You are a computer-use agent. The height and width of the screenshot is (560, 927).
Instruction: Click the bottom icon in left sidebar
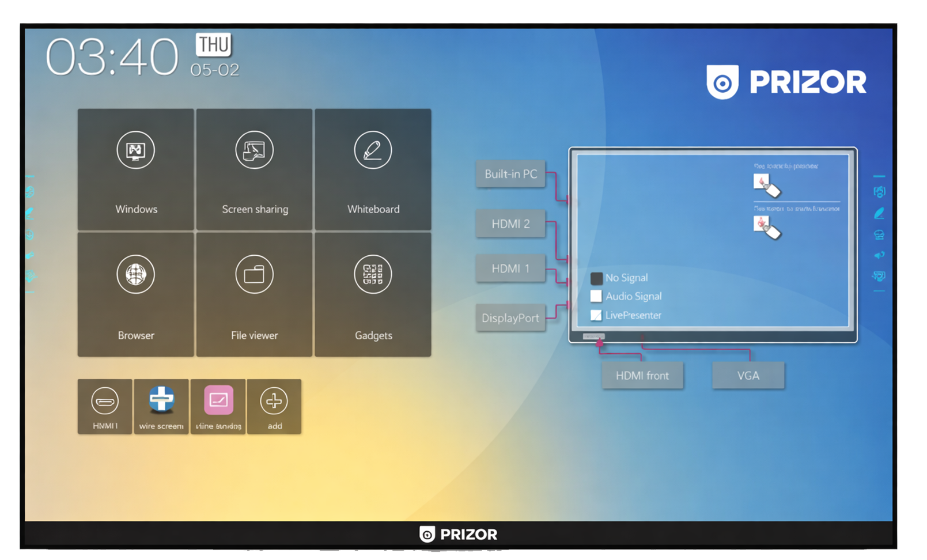click(x=30, y=276)
